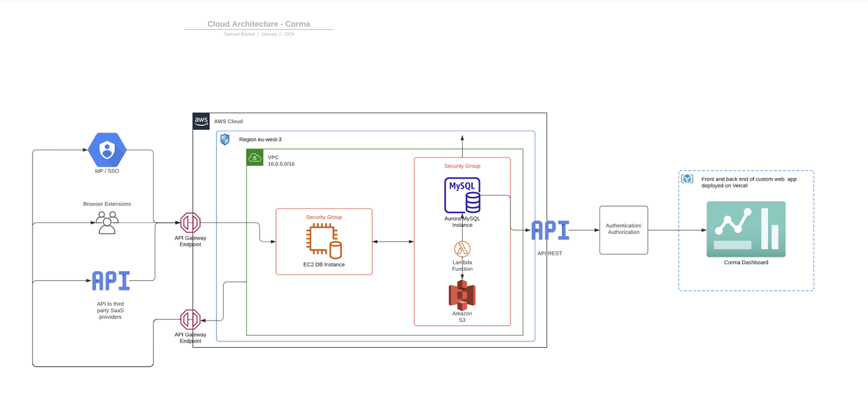Select the upper API Gateway Endpoint icon
868x397 pixels.
point(190,223)
